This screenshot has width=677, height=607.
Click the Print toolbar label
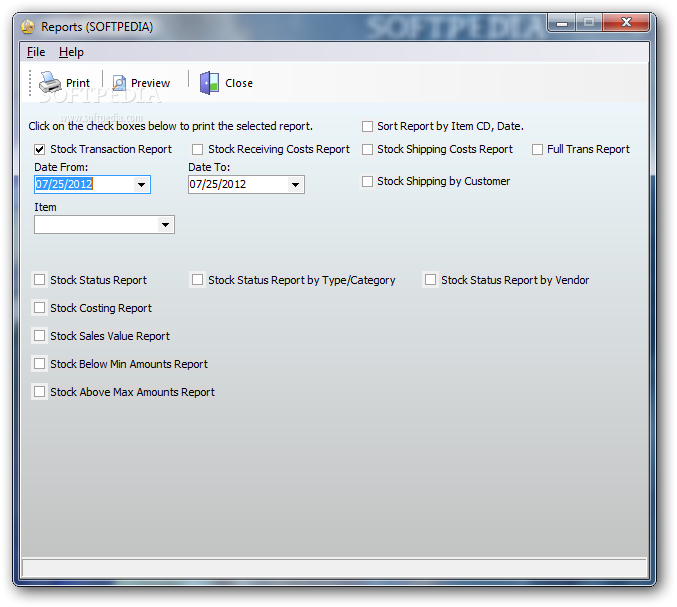click(x=78, y=83)
